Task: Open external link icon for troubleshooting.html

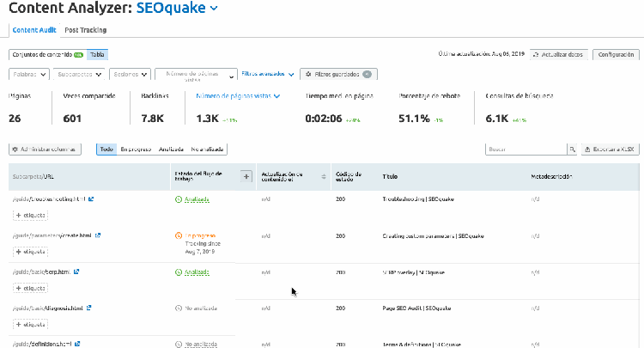Action: (91, 198)
